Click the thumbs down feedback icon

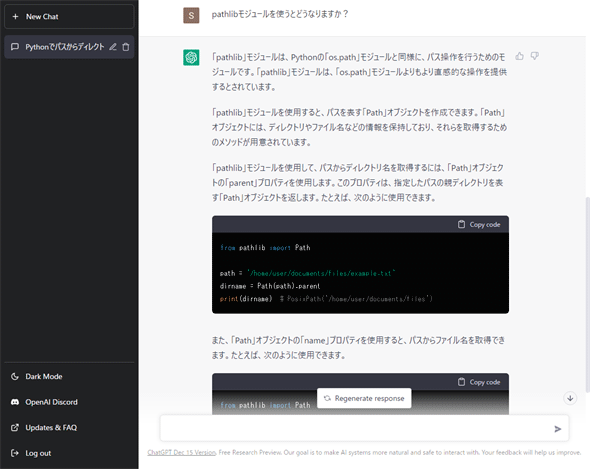(535, 56)
